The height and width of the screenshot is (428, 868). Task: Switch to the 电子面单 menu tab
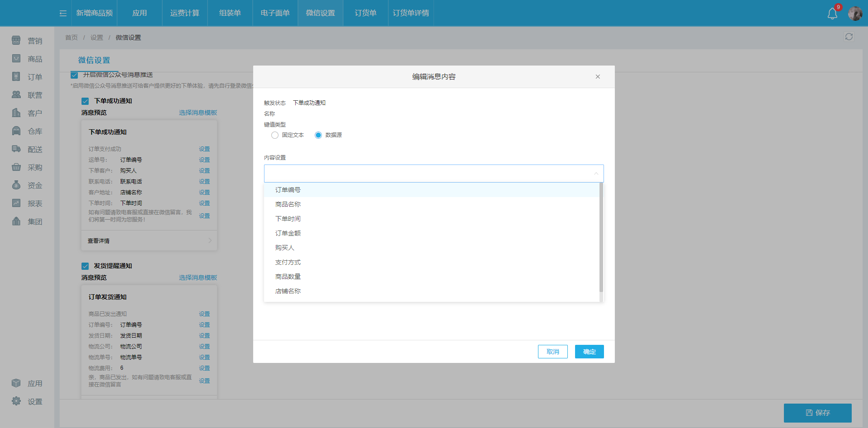pos(274,13)
